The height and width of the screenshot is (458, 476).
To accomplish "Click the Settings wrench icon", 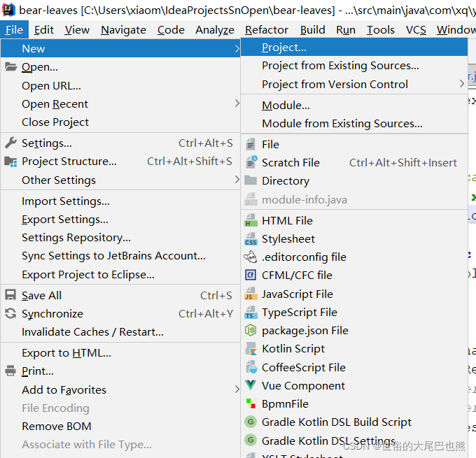I will tap(11, 143).
